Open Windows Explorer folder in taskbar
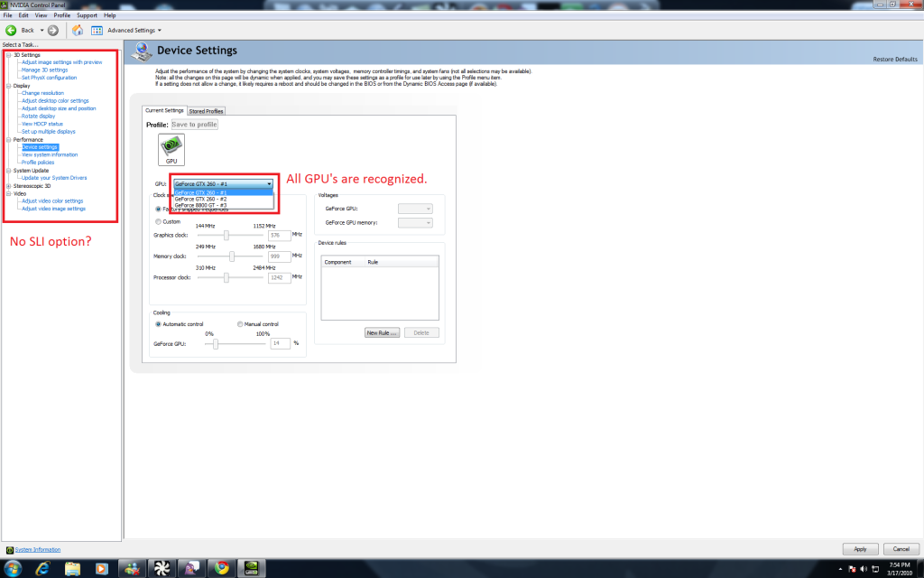924x578 pixels. [72, 568]
